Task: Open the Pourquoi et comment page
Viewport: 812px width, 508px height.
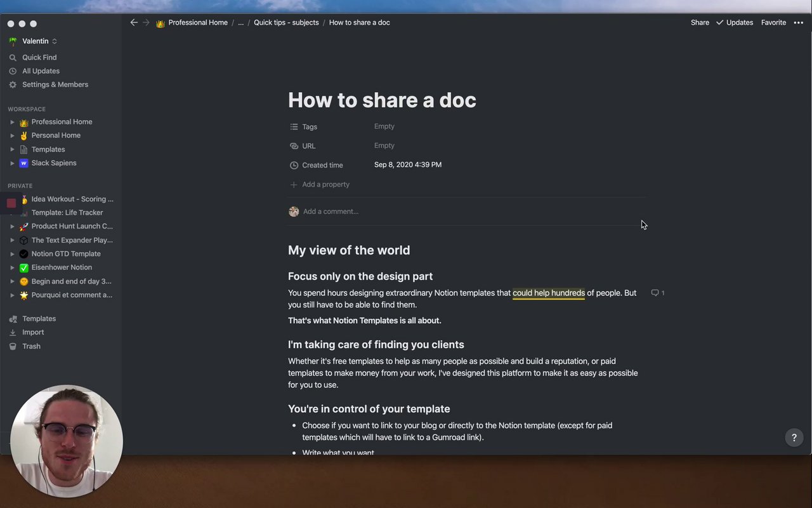Action: pos(72,295)
